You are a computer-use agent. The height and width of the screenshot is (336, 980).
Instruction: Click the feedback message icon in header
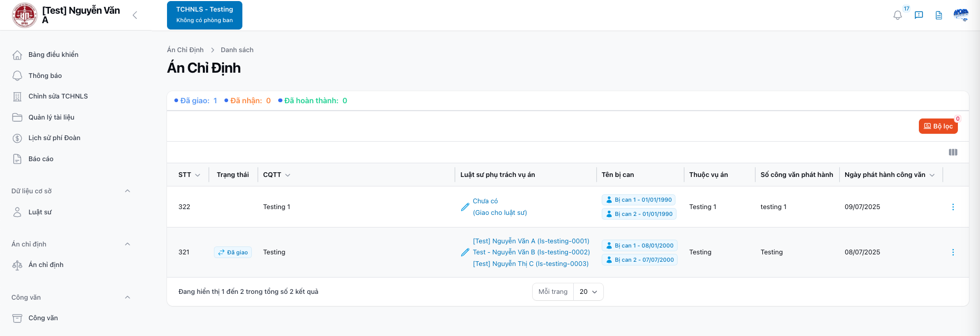[x=919, y=15]
